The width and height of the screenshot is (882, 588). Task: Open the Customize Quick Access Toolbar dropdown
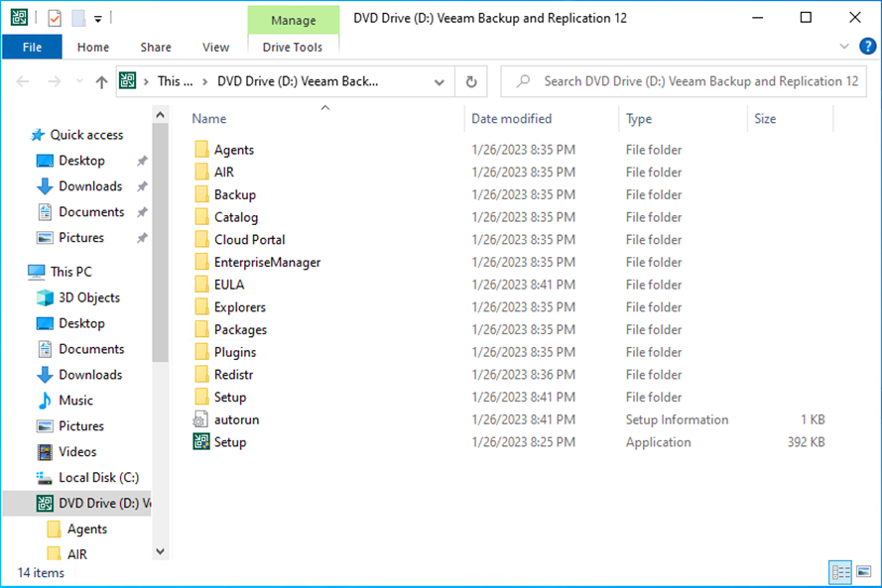point(98,19)
